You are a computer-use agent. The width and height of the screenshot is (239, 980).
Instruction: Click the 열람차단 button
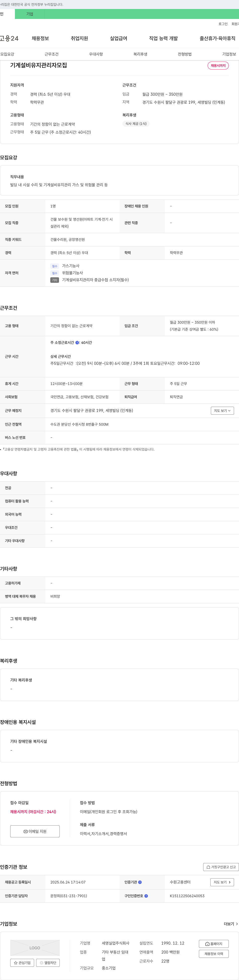tap(48, 963)
